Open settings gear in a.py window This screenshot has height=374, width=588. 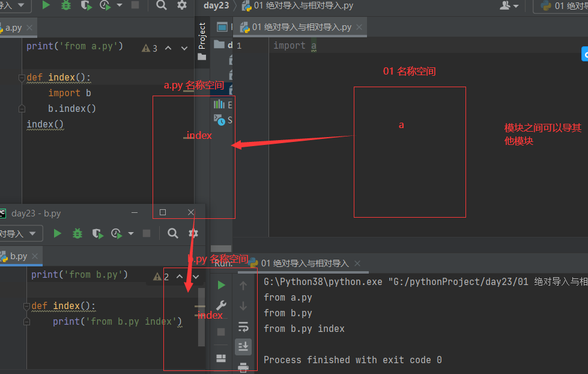click(x=182, y=5)
